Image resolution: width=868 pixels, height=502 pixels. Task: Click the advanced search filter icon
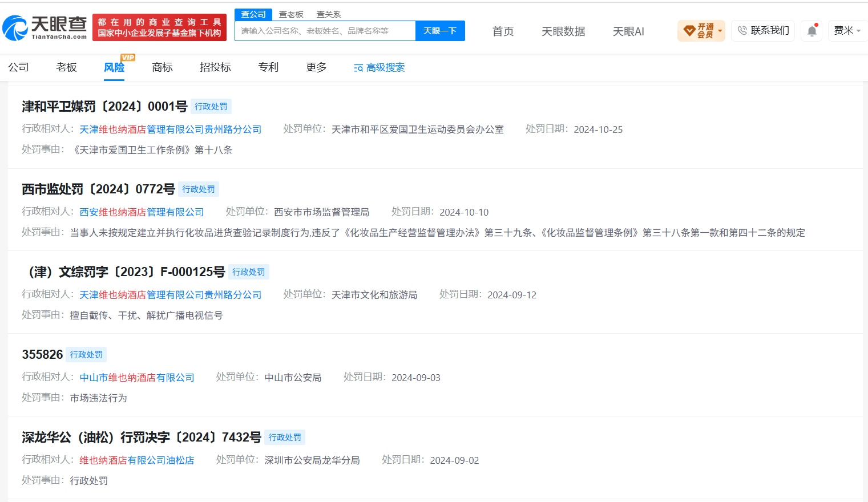pyautogui.click(x=358, y=68)
